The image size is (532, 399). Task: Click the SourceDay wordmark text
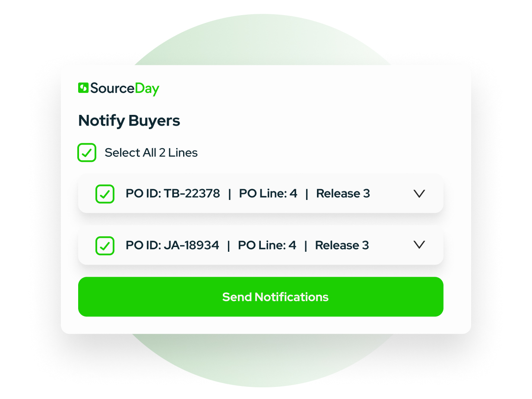[124, 89]
